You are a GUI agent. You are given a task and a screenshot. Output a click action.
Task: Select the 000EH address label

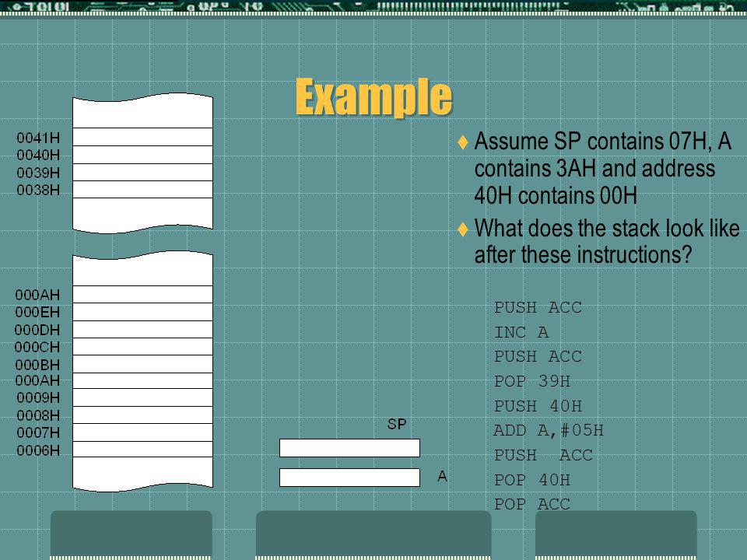[37, 312]
